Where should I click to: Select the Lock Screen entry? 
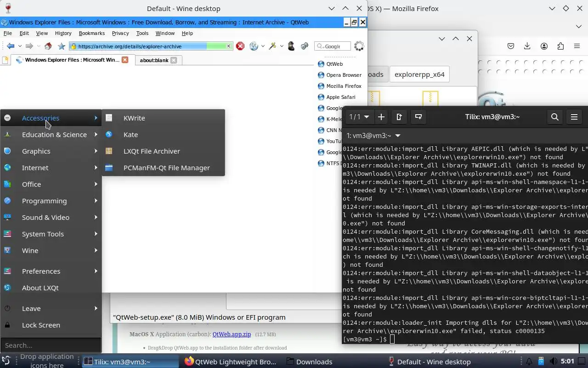(x=51, y=325)
